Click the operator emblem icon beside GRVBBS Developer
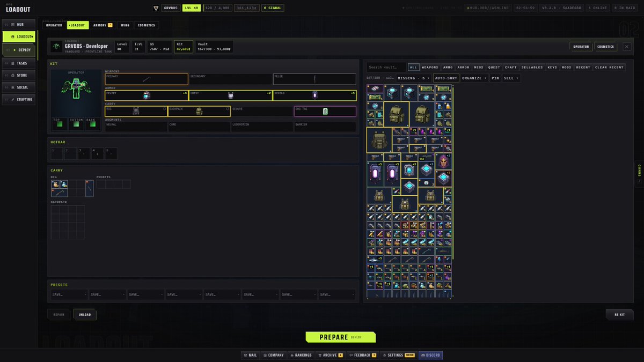 tap(55, 47)
